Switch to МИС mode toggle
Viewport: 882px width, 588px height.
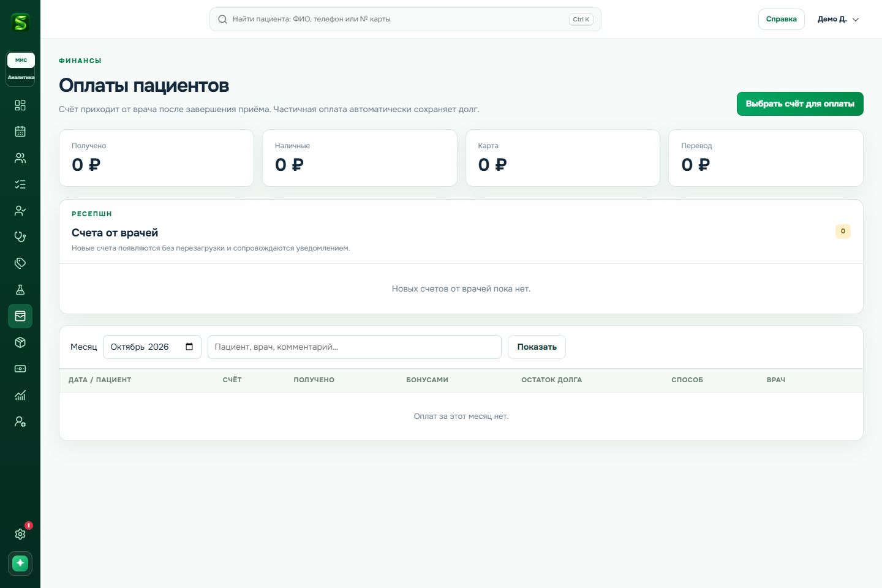[21, 60]
